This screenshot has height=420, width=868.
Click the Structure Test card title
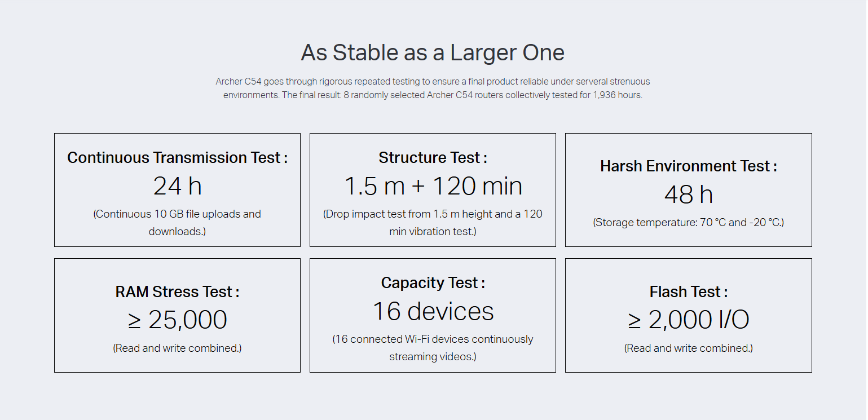click(433, 157)
